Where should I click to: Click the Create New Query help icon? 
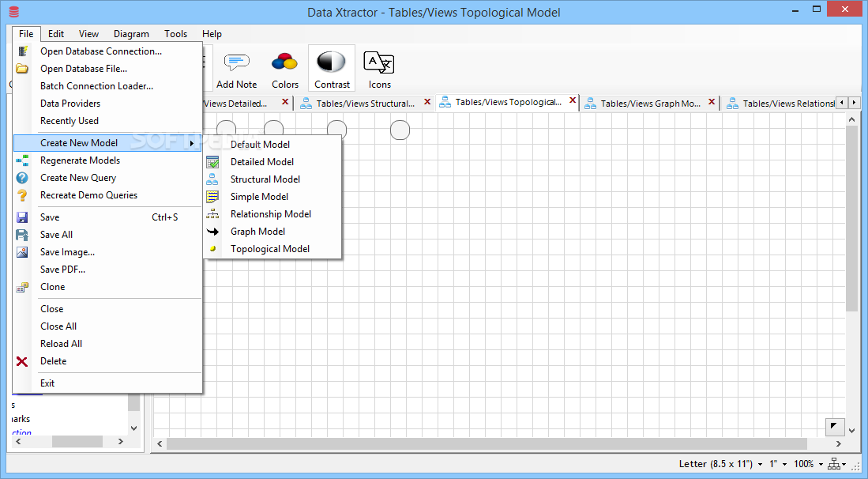point(22,178)
